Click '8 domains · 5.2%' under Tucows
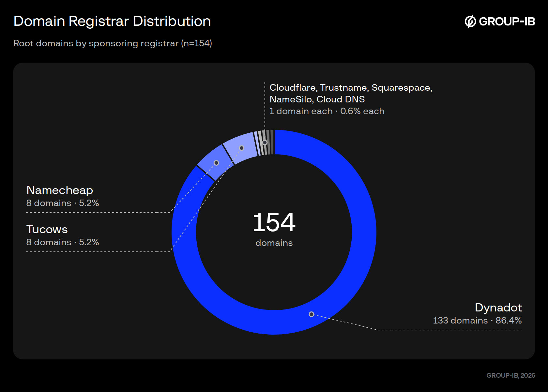Viewport: 548px width, 392px height. [63, 242]
